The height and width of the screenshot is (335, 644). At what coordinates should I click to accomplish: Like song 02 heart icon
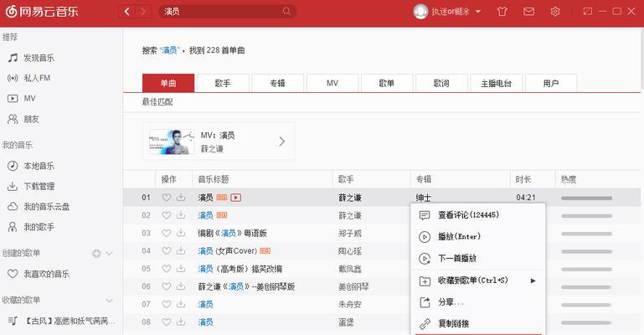click(x=166, y=215)
